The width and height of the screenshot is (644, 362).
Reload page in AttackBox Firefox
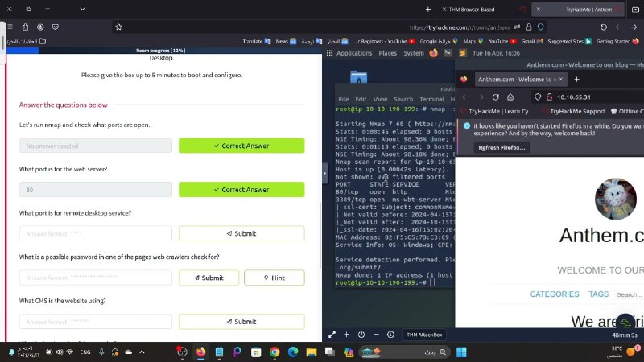click(496, 97)
